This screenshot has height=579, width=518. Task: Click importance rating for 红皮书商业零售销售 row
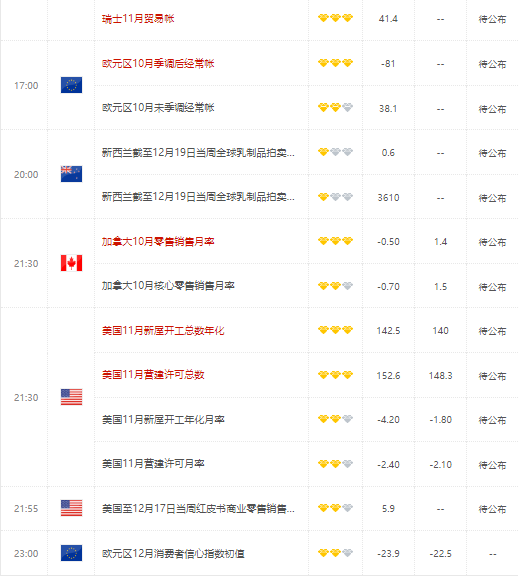[x=335, y=508]
